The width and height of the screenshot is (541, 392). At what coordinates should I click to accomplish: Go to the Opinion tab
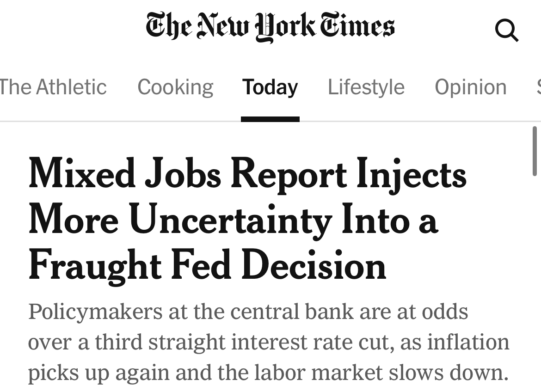470,87
